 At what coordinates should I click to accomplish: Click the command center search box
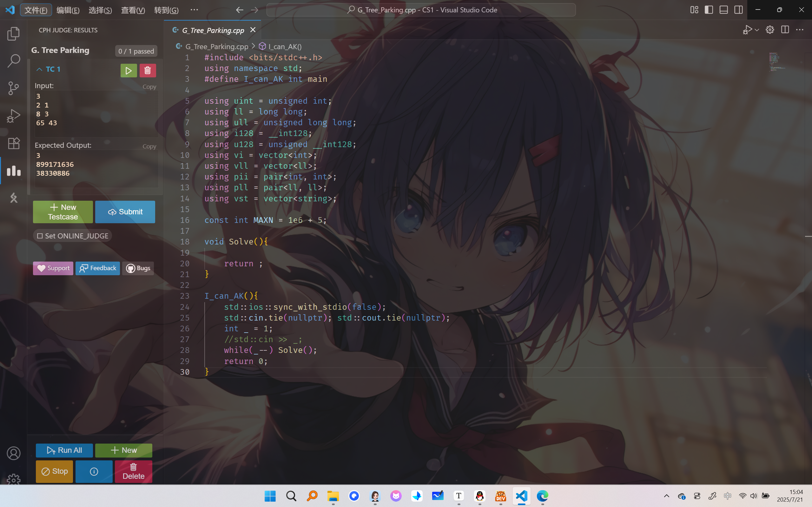click(421, 10)
